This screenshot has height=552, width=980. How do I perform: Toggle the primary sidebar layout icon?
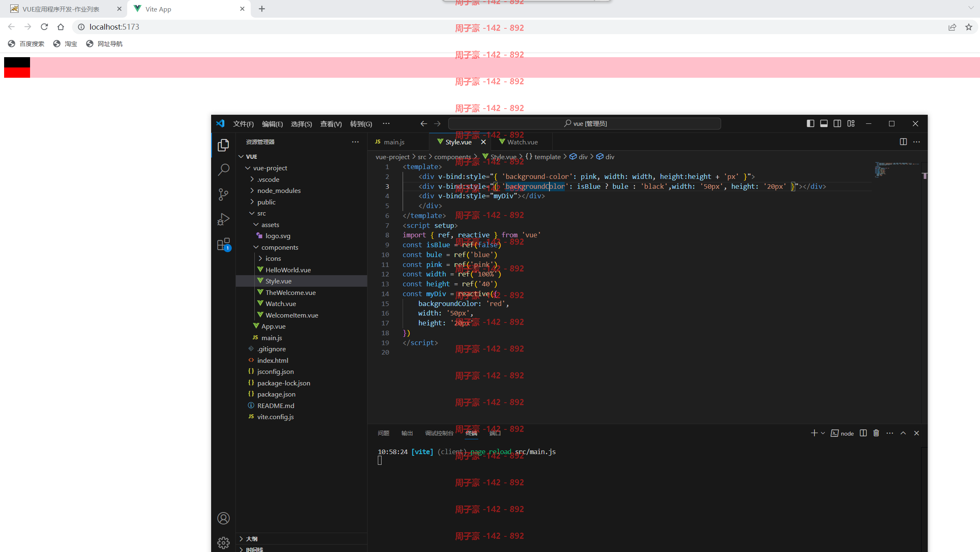pos(810,123)
